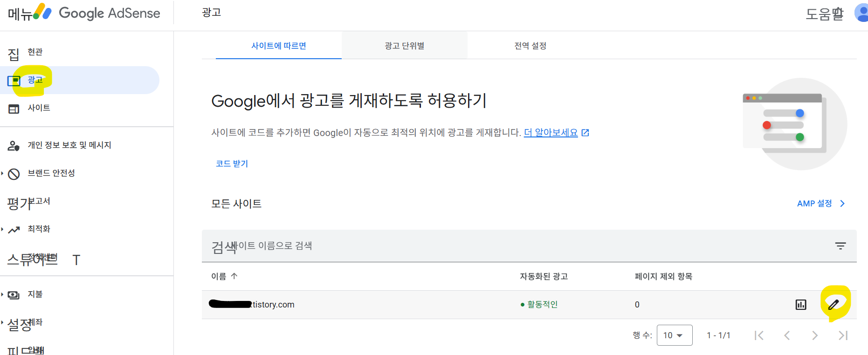Open the 보고서 sidebar item
The height and width of the screenshot is (355, 868).
point(39,201)
